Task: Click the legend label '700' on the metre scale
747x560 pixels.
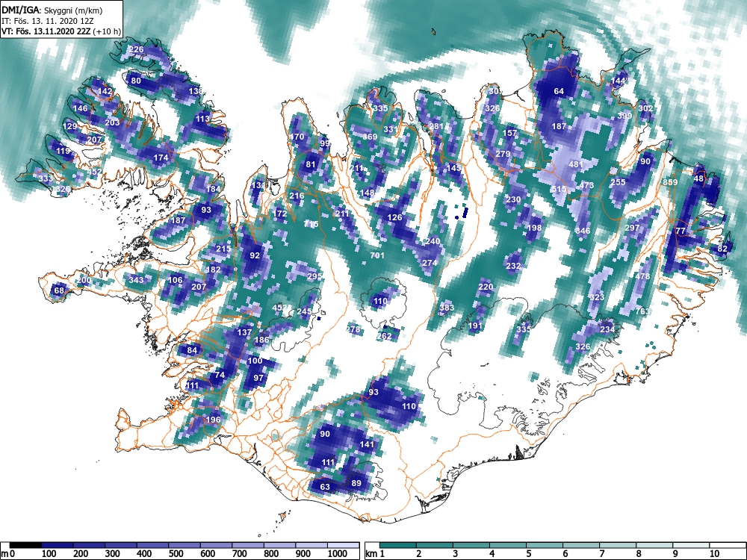Action: [x=239, y=554]
